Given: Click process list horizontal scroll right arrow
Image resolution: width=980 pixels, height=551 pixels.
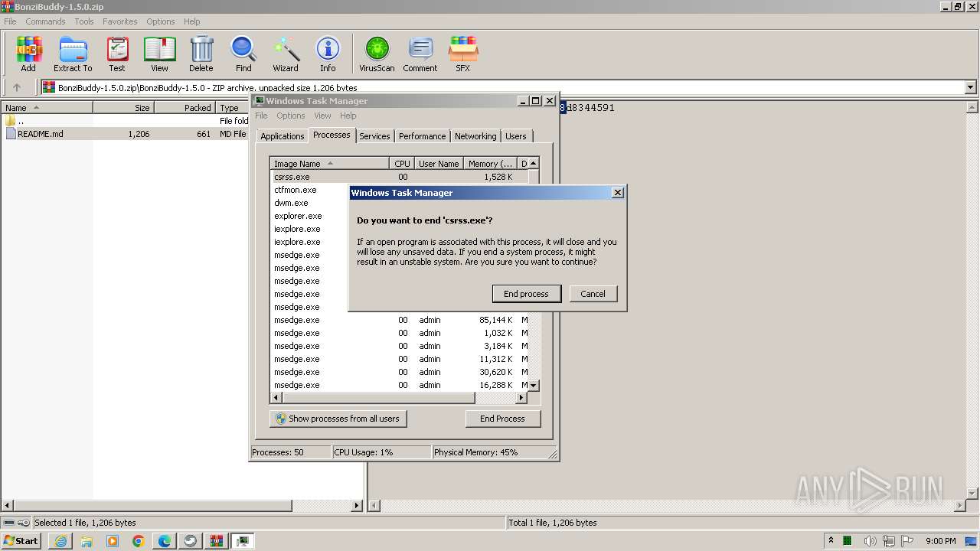Looking at the screenshot, I should (x=521, y=398).
